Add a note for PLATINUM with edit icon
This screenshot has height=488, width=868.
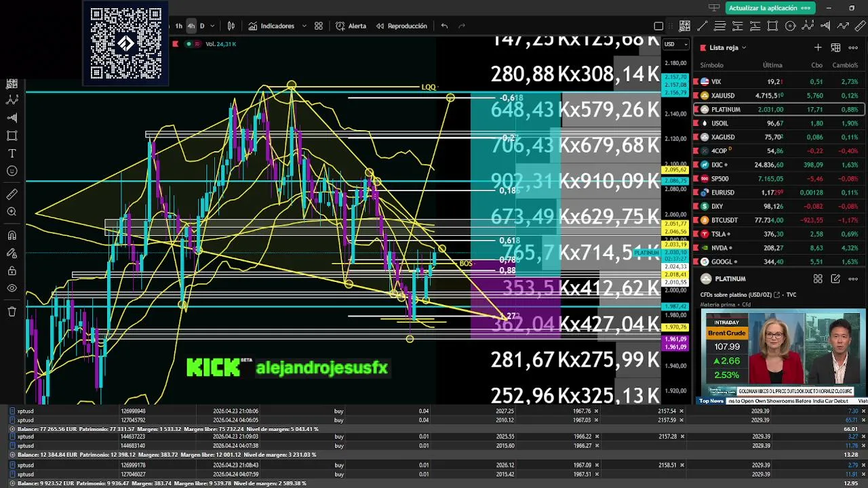point(835,279)
